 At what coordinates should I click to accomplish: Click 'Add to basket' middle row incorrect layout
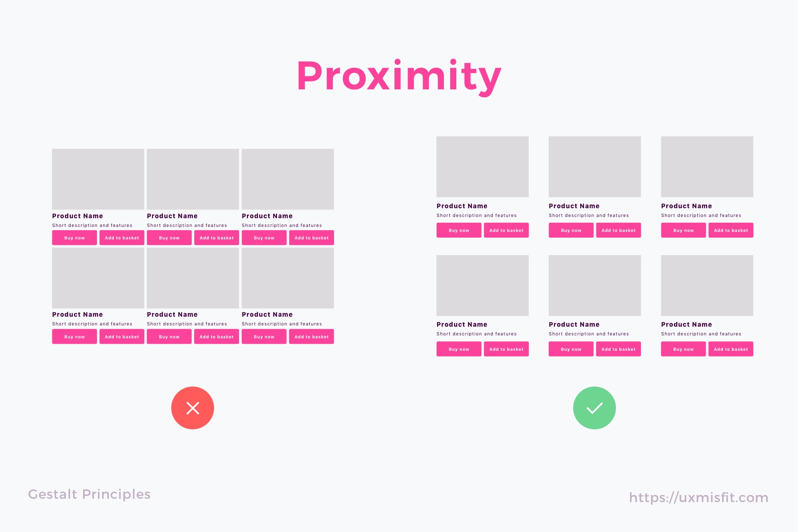click(x=217, y=237)
